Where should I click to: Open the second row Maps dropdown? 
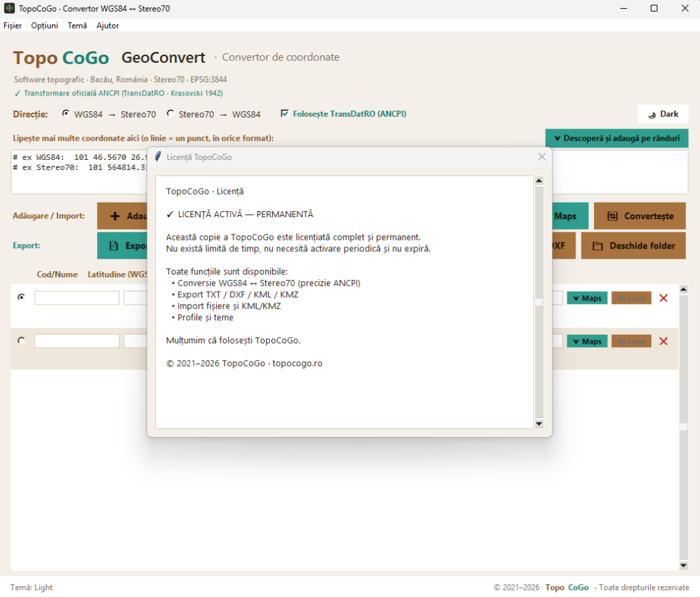(587, 342)
